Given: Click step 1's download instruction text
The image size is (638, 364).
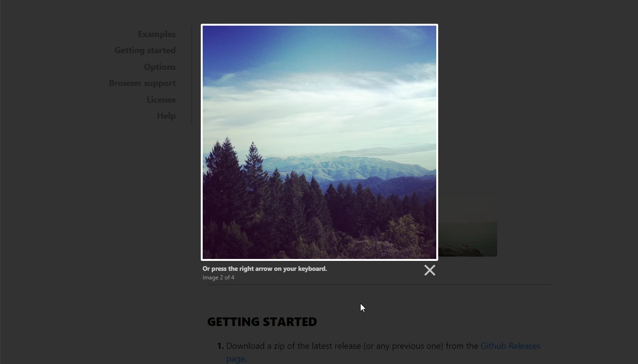Looking at the screenshot, I should pos(352,345).
